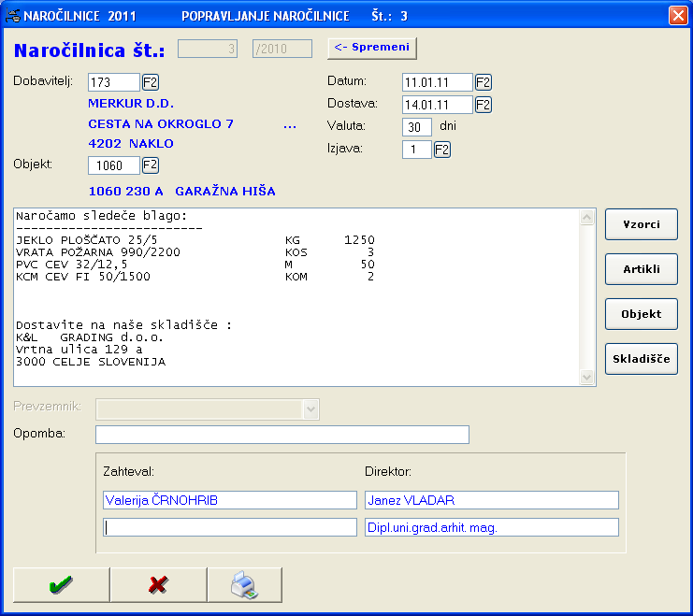Click F2 lookup next to Dobavitelj field

(x=151, y=82)
